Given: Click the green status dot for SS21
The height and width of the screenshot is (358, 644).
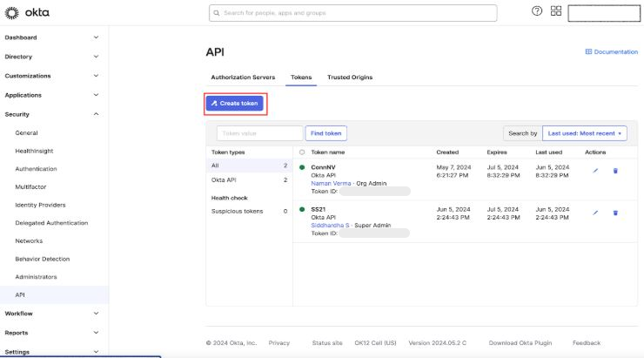Looking at the screenshot, I should coord(302,209).
